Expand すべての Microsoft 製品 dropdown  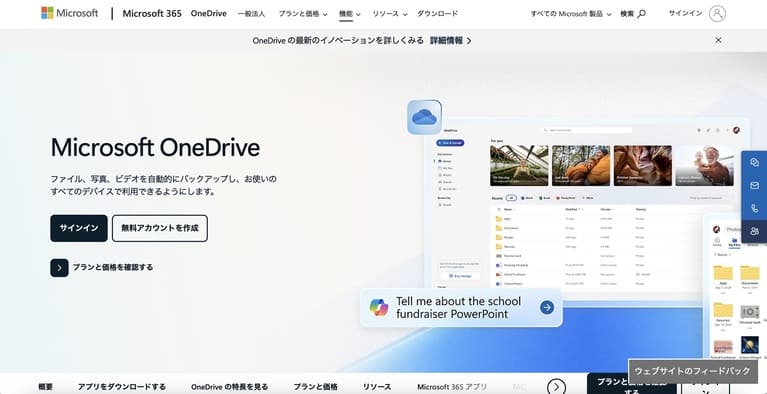point(571,14)
